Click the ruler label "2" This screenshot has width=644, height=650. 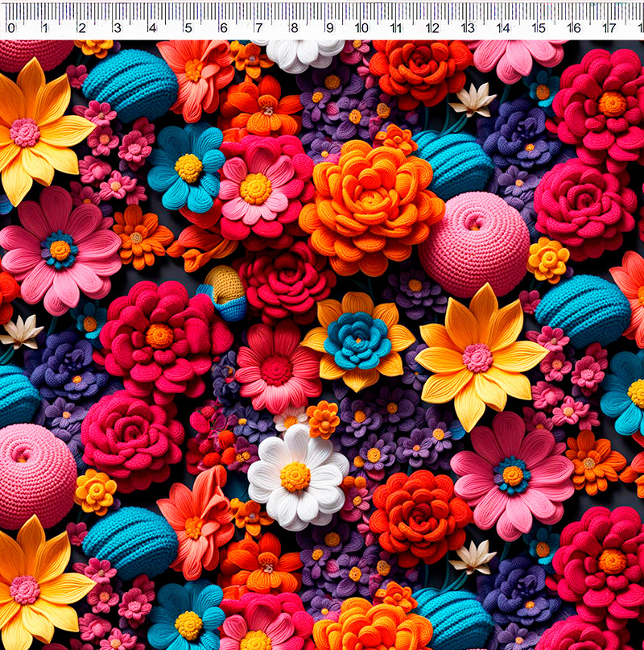click(x=82, y=28)
